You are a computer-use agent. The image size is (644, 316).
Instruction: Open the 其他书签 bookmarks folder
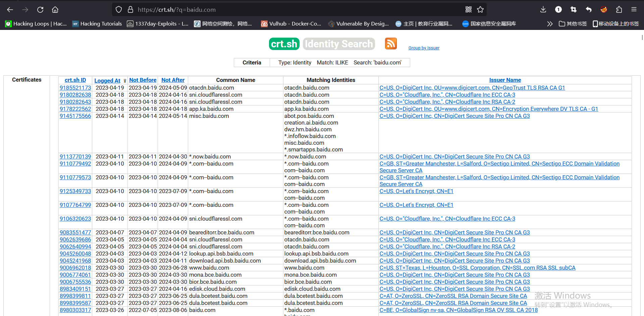point(573,24)
